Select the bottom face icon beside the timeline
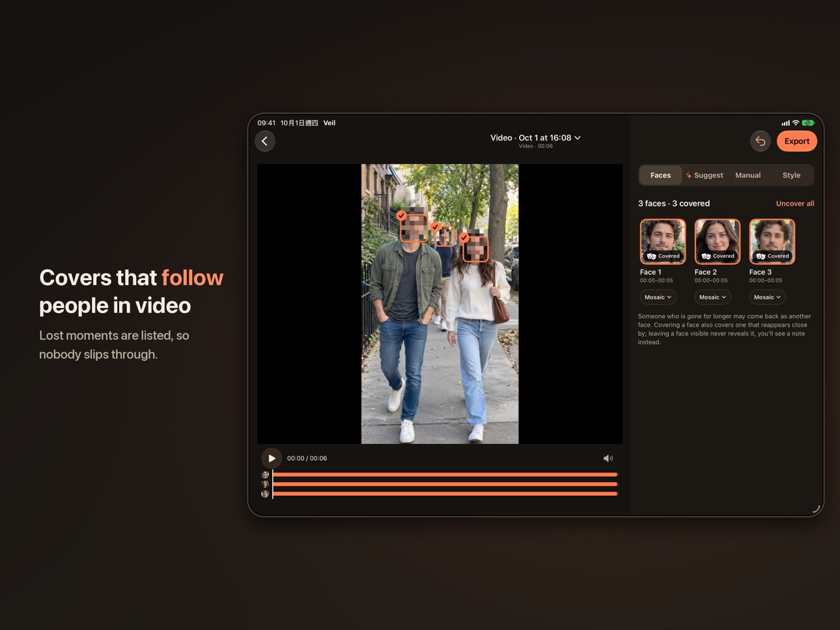The width and height of the screenshot is (840, 630). (265, 494)
